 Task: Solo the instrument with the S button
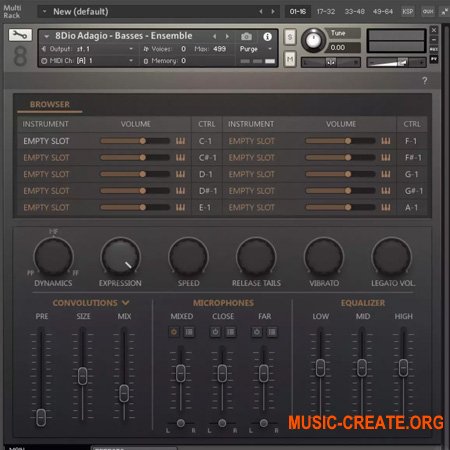(290, 37)
